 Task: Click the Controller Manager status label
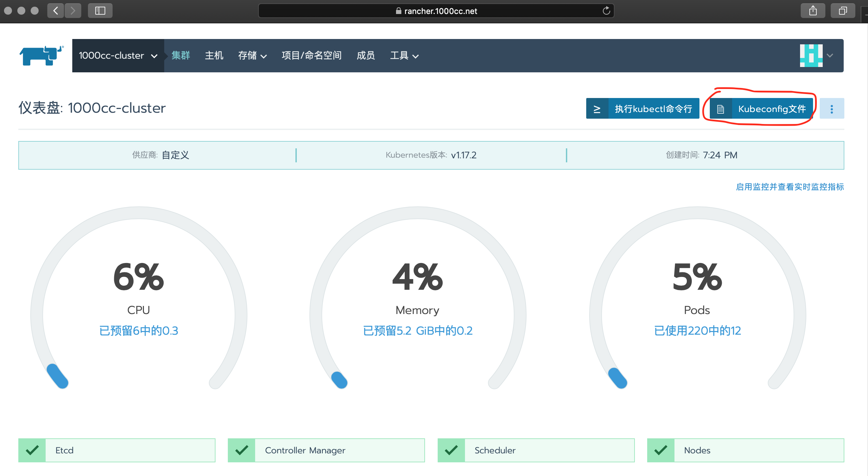click(305, 450)
